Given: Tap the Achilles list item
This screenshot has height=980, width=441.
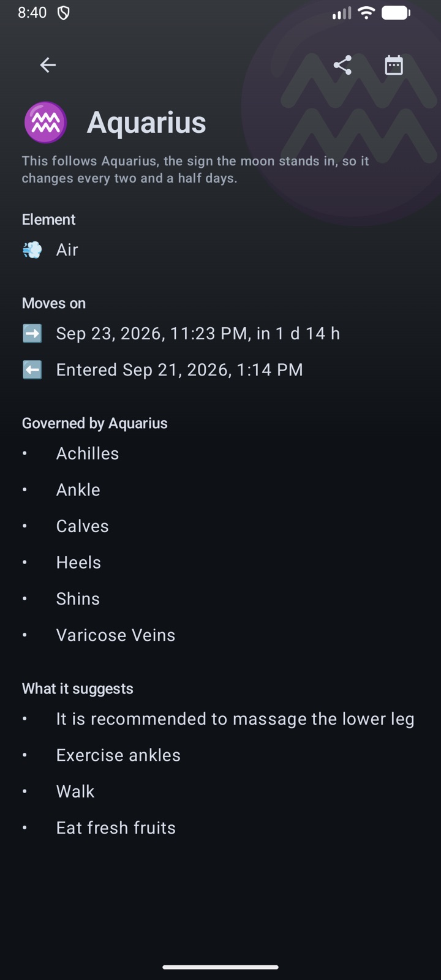Looking at the screenshot, I should [x=88, y=454].
